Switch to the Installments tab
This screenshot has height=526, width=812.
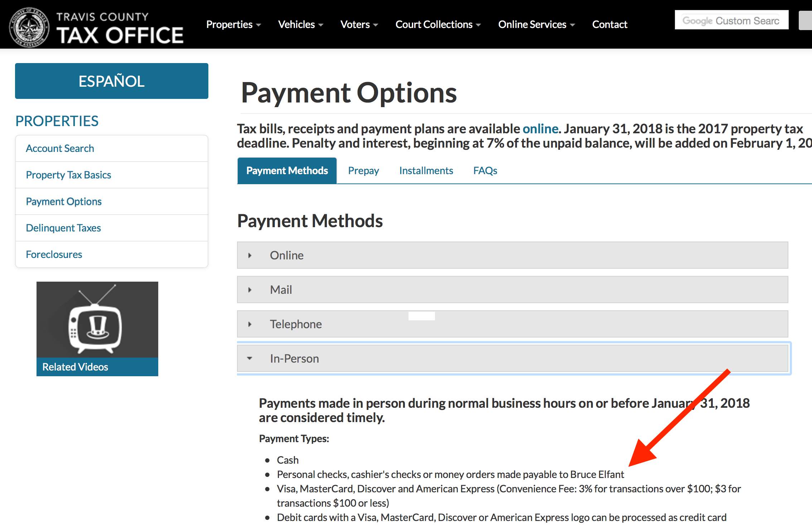[426, 171]
